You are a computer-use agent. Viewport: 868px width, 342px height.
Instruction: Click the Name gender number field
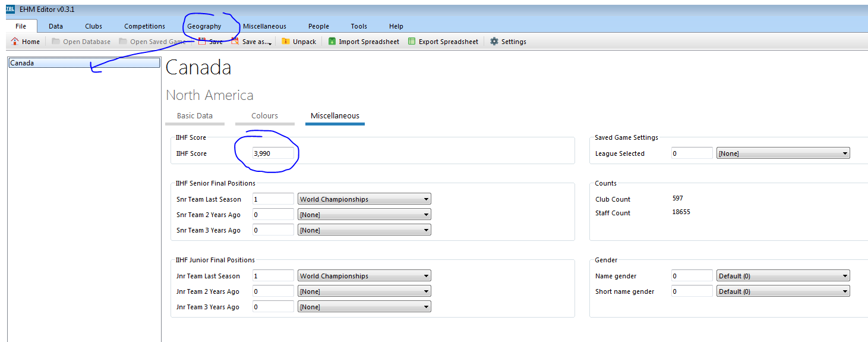point(692,276)
